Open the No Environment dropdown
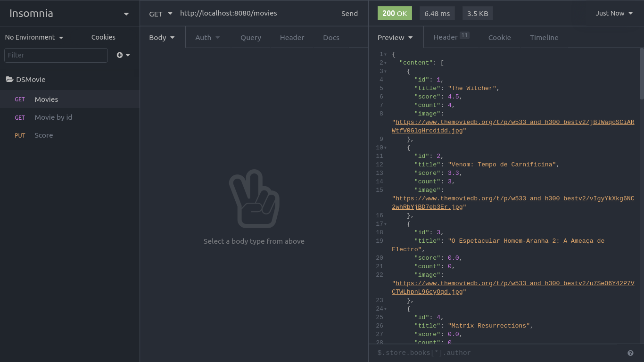The image size is (644, 362). coord(33,37)
